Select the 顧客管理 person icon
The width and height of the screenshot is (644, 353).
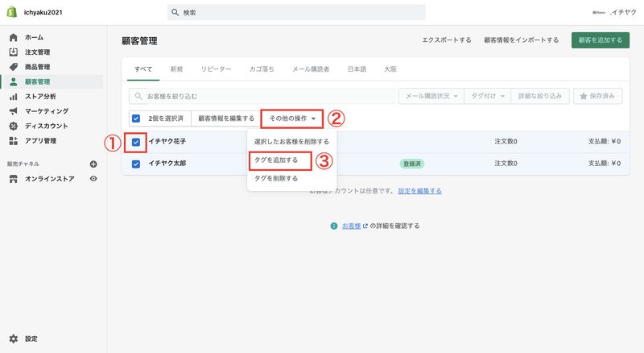point(14,81)
